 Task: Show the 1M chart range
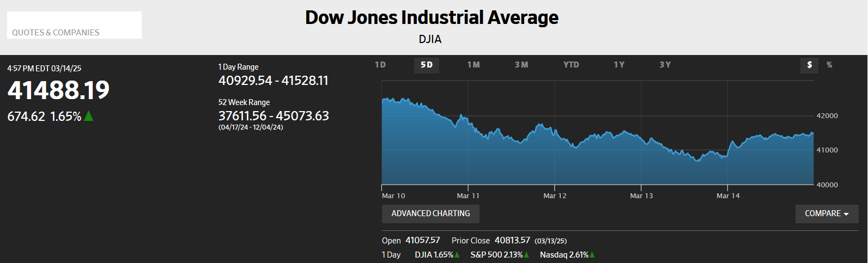474,65
